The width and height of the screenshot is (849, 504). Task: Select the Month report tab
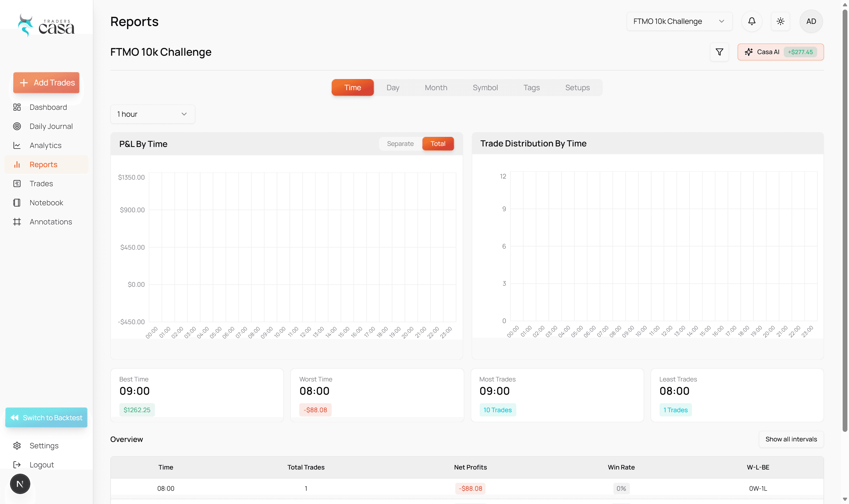pyautogui.click(x=436, y=88)
